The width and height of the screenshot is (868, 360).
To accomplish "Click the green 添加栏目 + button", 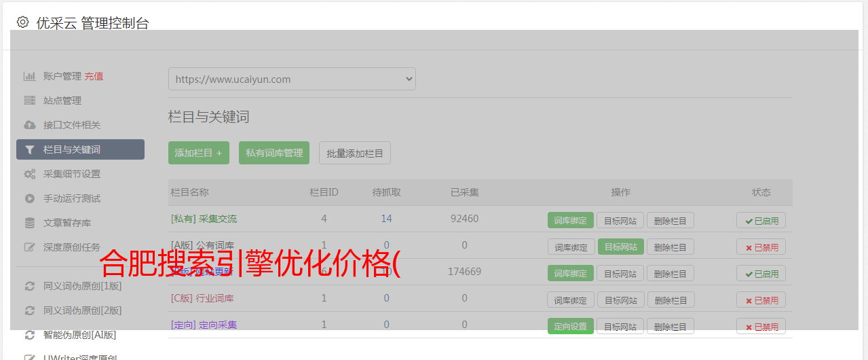I will click(199, 153).
